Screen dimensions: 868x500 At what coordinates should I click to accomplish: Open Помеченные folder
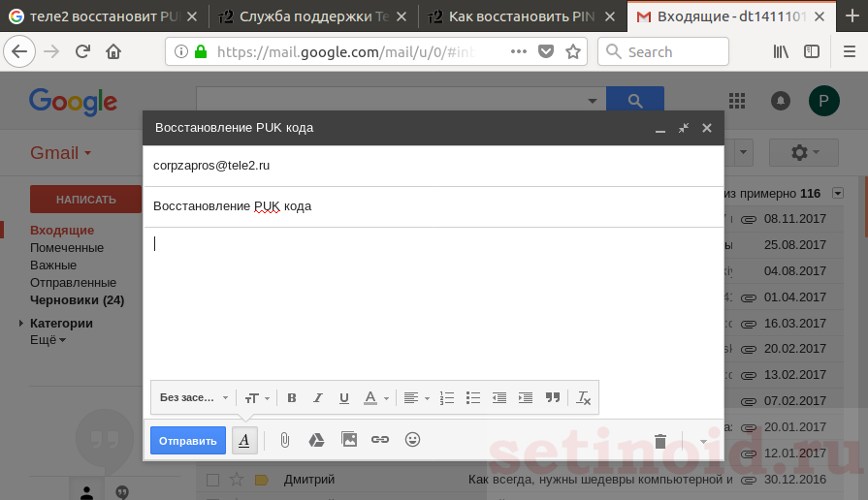click(x=67, y=248)
